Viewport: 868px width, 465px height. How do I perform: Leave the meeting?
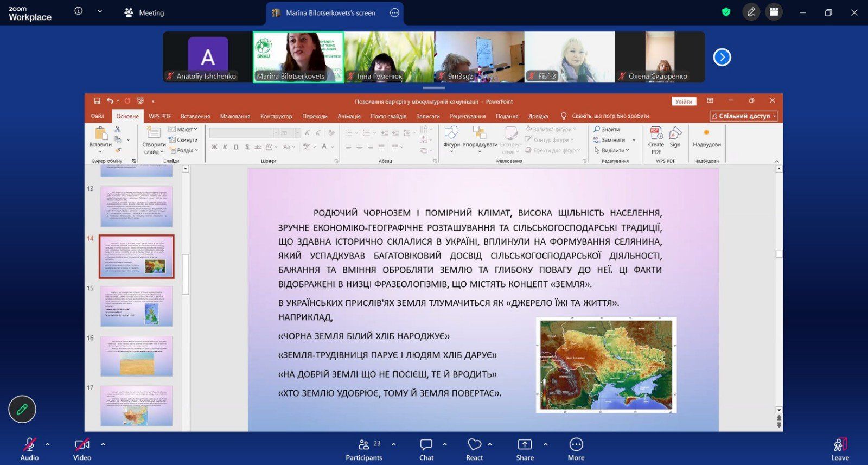click(x=840, y=449)
